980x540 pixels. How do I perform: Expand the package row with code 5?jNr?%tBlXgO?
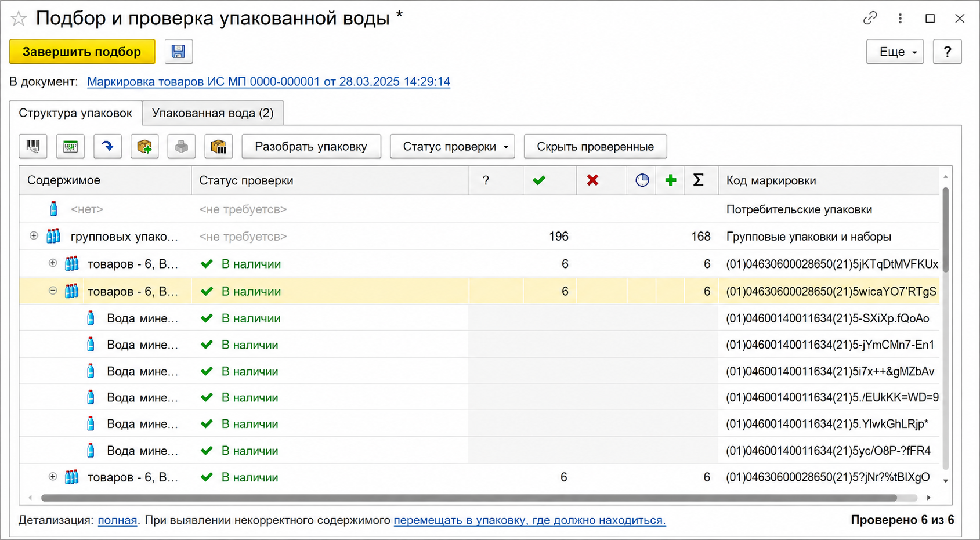53,477
